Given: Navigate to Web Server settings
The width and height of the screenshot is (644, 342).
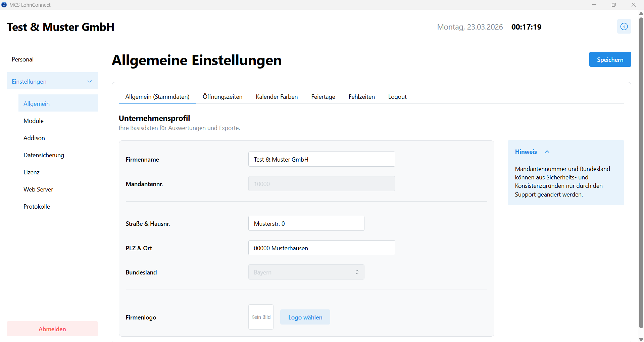Looking at the screenshot, I should pyautogui.click(x=38, y=189).
